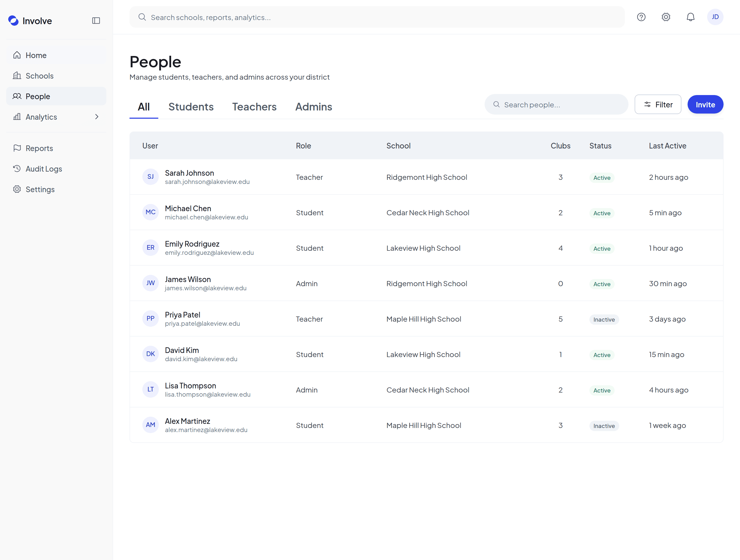
Task: Click the Filter button label
Action: [664, 105]
